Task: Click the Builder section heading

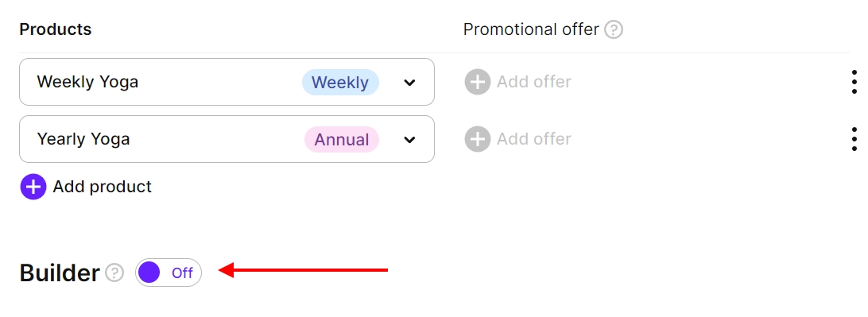Action: click(x=60, y=273)
